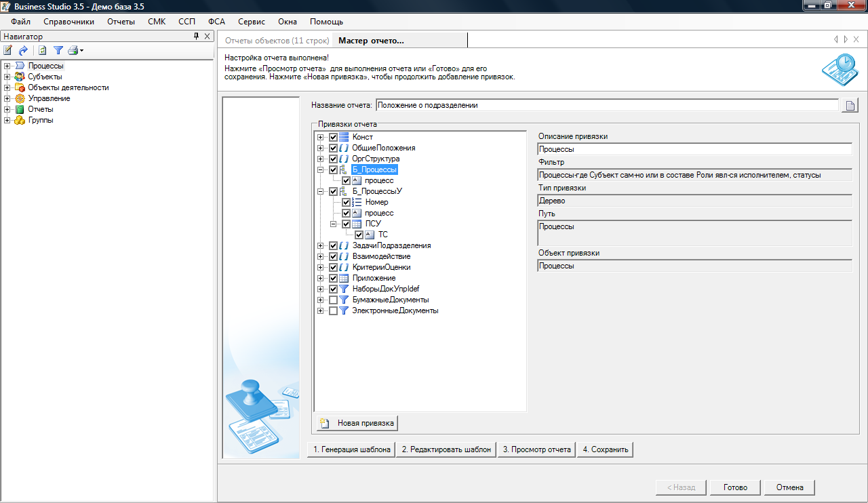Click the refresh icon in Navigator toolbar
This screenshot has height=503, width=868.
pyautogui.click(x=42, y=50)
